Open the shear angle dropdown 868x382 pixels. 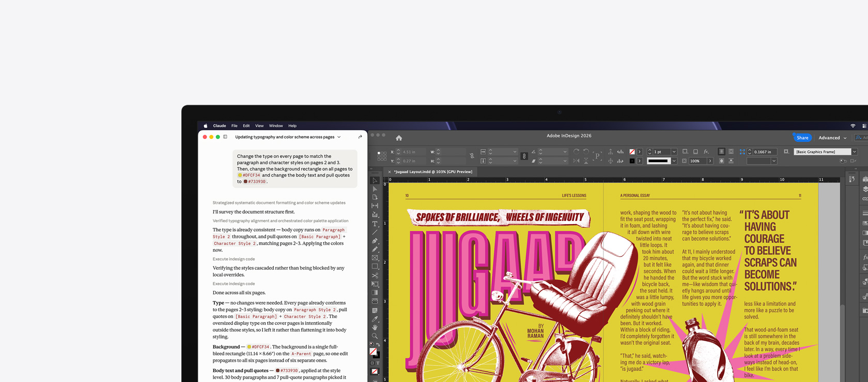[565, 161]
